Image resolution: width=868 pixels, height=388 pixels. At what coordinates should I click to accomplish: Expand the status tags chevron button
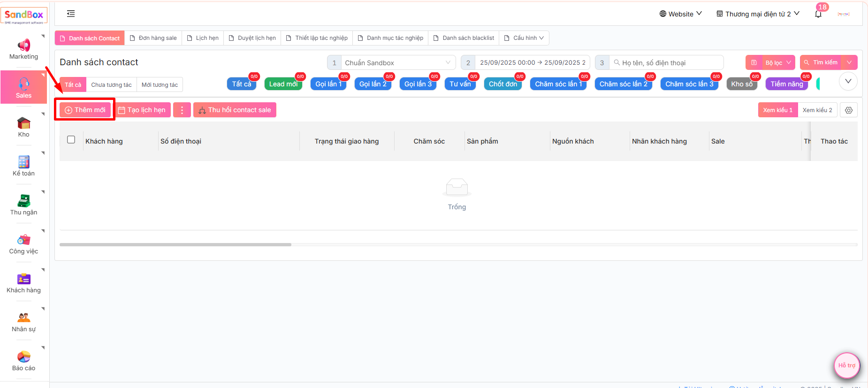tap(848, 82)
